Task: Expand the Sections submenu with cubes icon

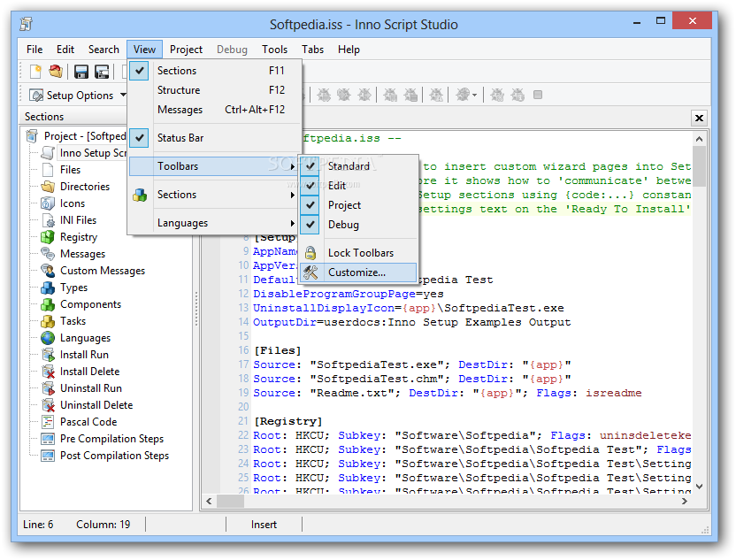Action: pos(214,195)
